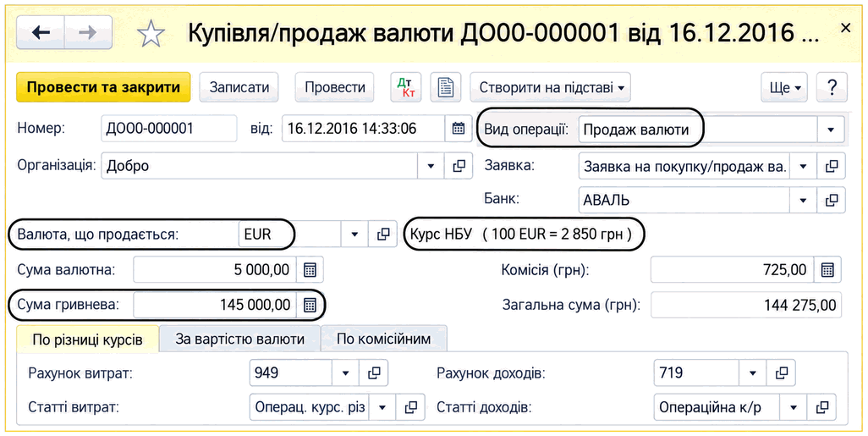868x436 pixels.
Task: Open Банк АВАЛЬ record with open icon
Action: coord(832,200)
